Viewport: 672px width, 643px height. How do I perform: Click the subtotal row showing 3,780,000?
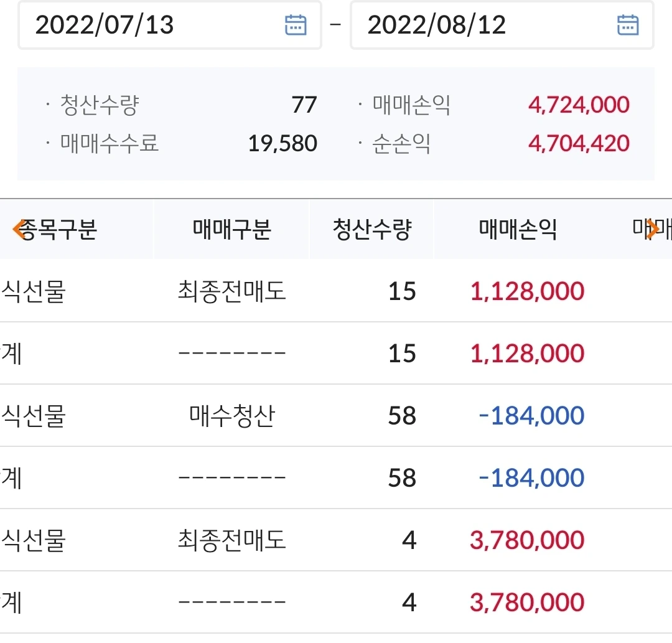[x=336, y=603]
